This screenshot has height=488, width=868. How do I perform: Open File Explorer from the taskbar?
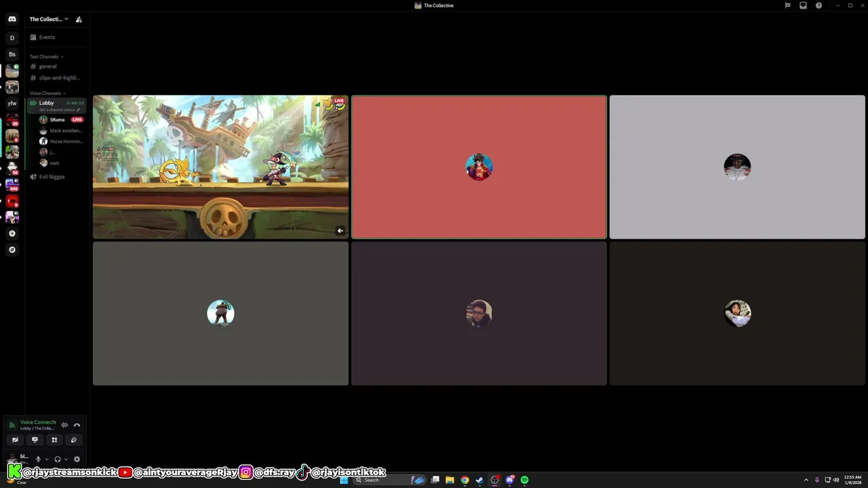click(450, 480)
